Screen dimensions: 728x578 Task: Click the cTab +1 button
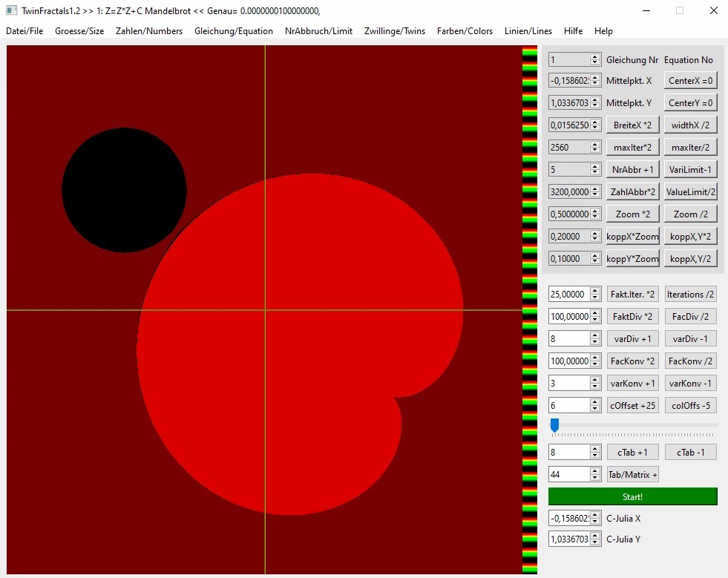(632, 452)
